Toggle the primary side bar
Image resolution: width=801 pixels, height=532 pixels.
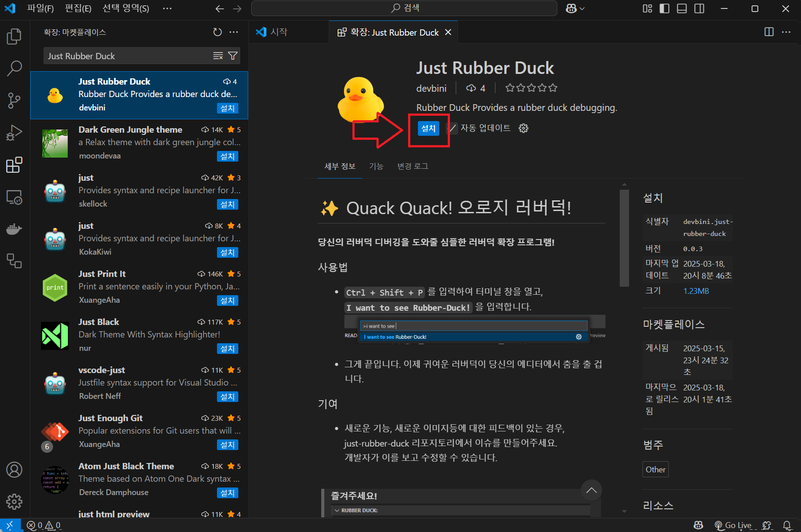tap(665, 8)
